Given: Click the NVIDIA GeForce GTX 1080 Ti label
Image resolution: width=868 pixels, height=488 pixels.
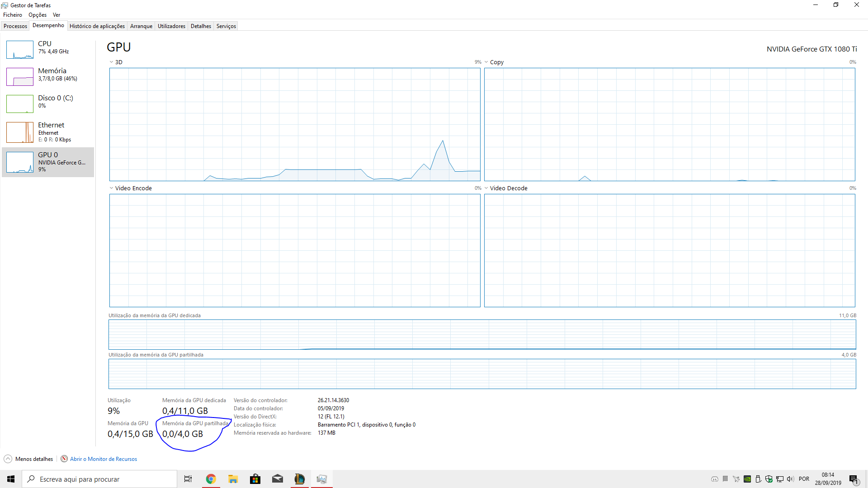Looking at the screenshot, I should (x=811, y=49).
